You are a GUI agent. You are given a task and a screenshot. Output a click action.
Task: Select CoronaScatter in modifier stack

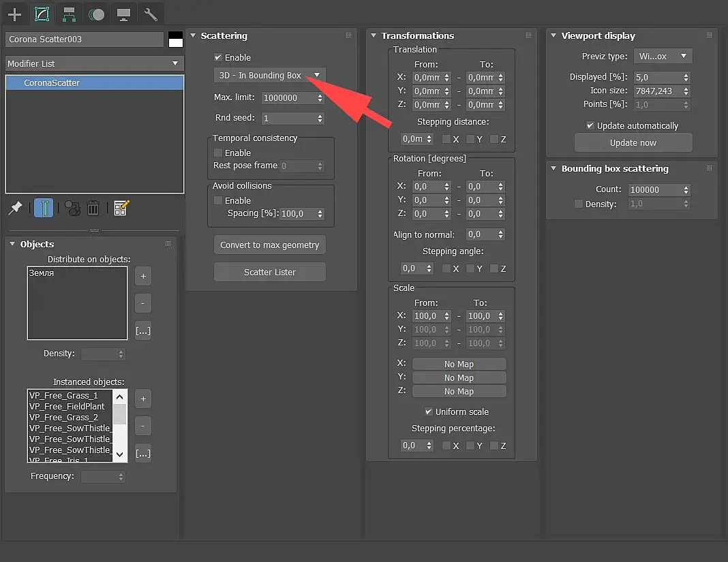[x=95, y=82]
